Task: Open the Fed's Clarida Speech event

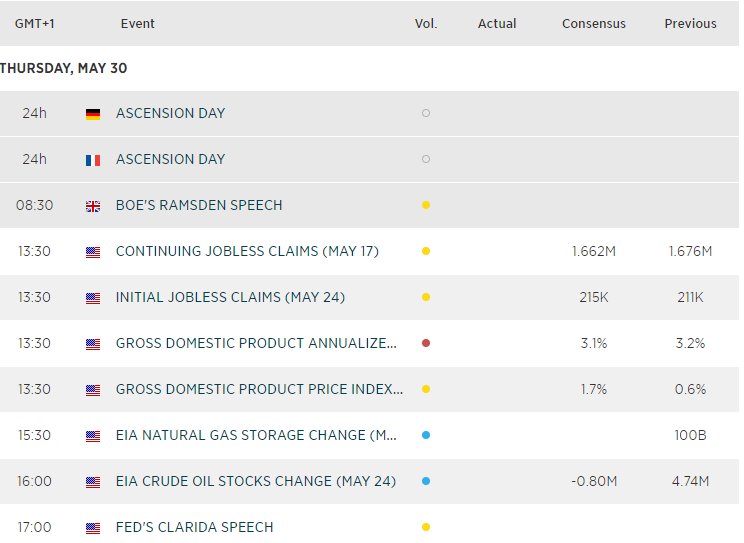Action: [x=194, y=528]
